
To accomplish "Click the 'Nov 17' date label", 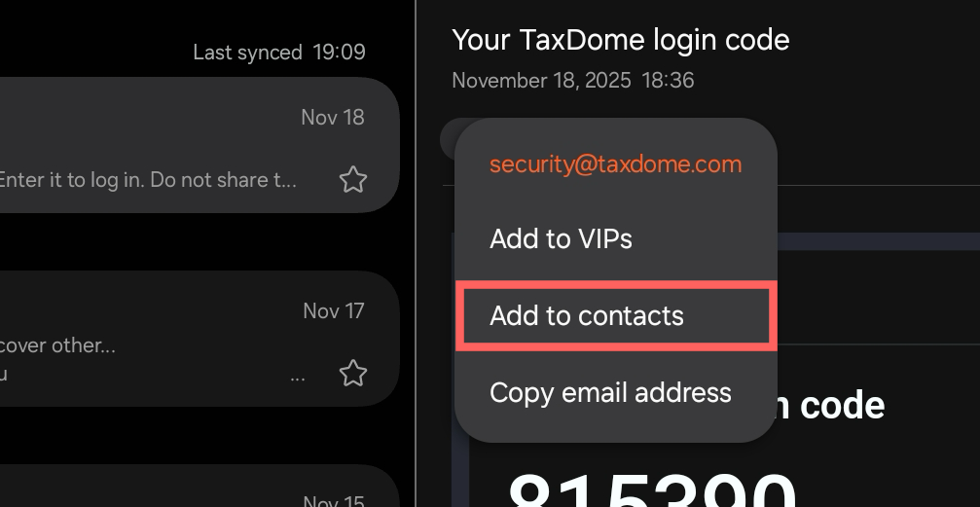I will pyautogui.click(x=333, y=311).
